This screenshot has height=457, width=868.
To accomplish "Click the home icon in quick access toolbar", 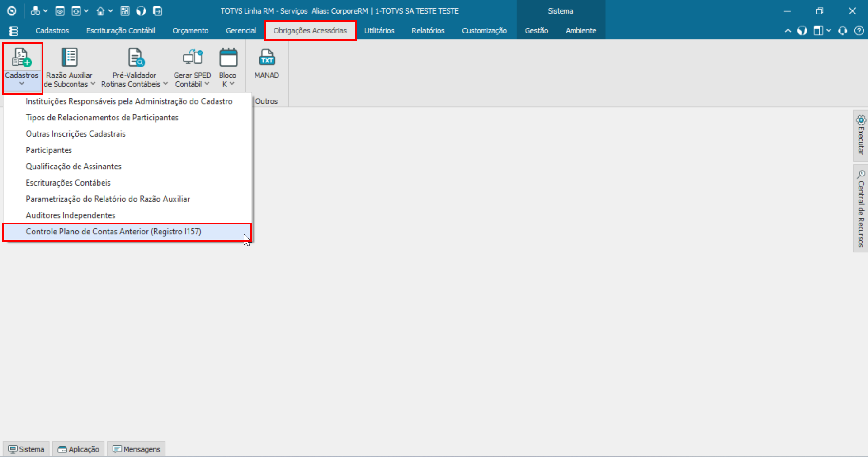I will pos(100,11).
